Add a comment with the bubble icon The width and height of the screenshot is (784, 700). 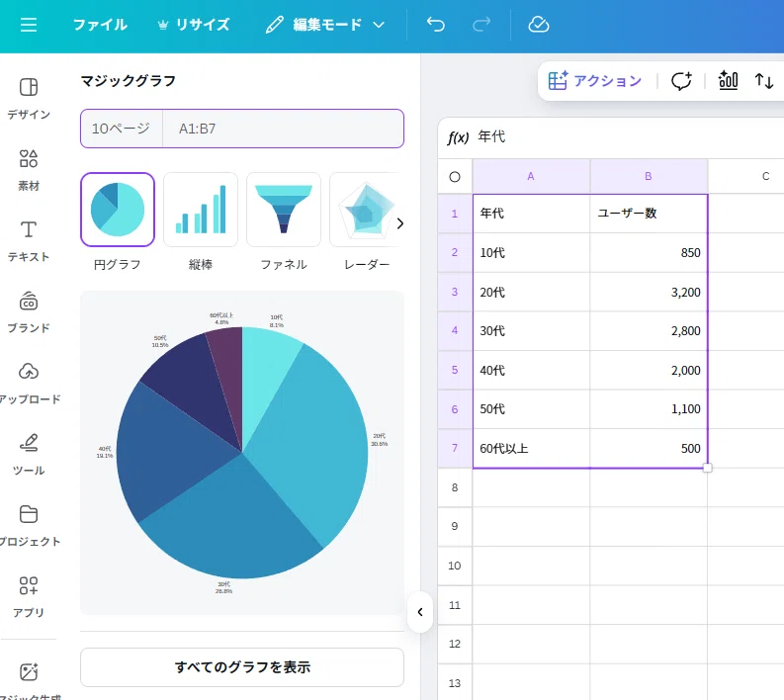pyautogui.click(x=681, y=81)
